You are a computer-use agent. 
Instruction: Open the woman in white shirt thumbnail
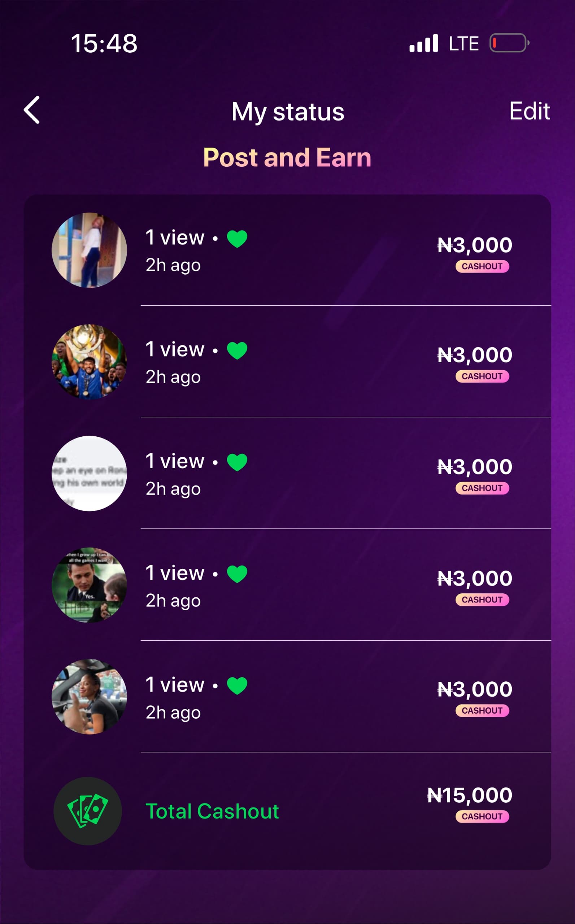(x=90, y=250)
